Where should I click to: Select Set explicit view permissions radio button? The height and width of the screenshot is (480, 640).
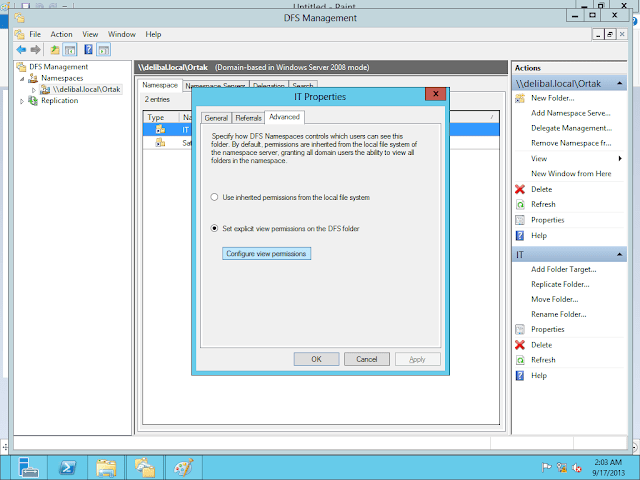click(214, 228)
